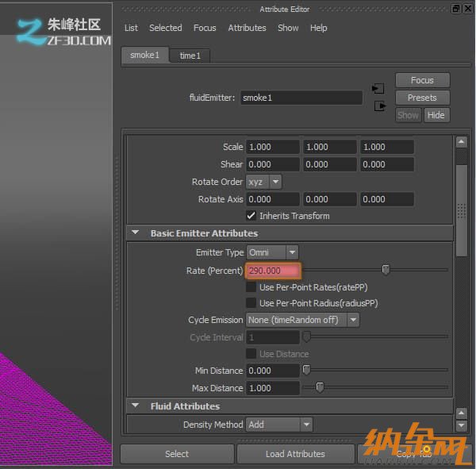
Task: Enable Use Per-Point Radius(radiusPP)
Action: pos(251,303)
